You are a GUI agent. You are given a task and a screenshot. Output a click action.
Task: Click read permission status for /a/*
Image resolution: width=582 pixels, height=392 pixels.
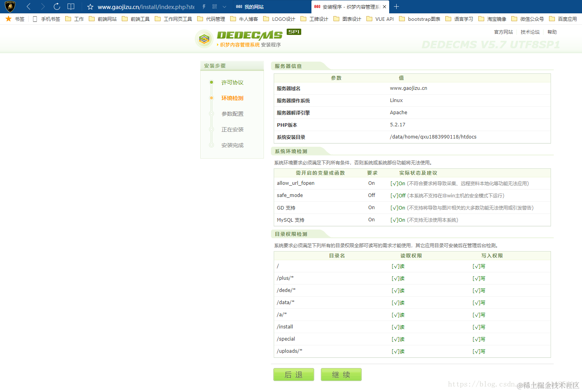(x=398, y=315)
